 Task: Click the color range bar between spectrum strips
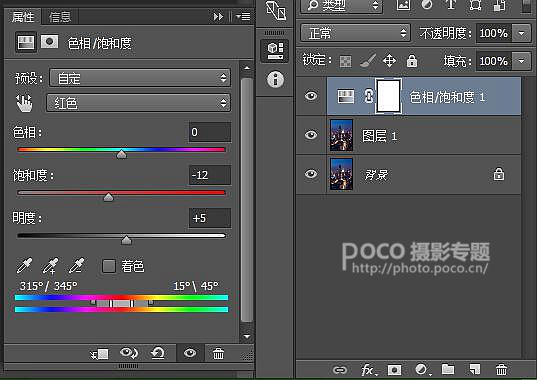pos(121,303)
